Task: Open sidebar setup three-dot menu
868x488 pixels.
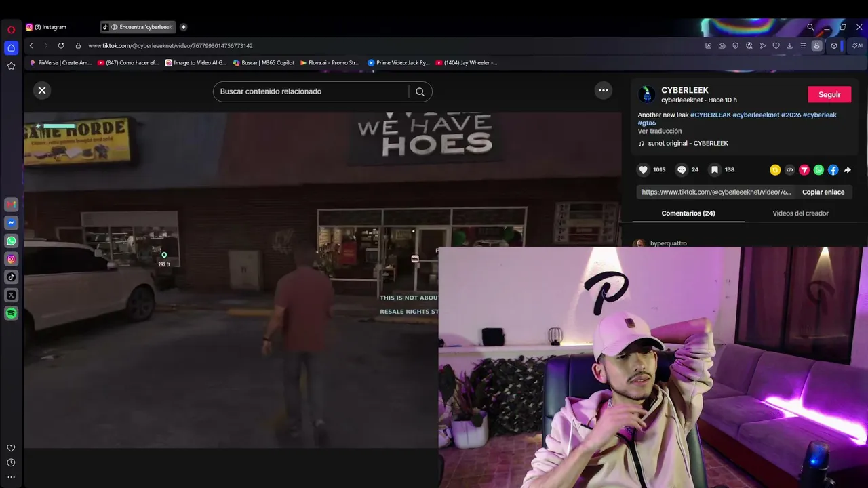Action: pos(11,477)
